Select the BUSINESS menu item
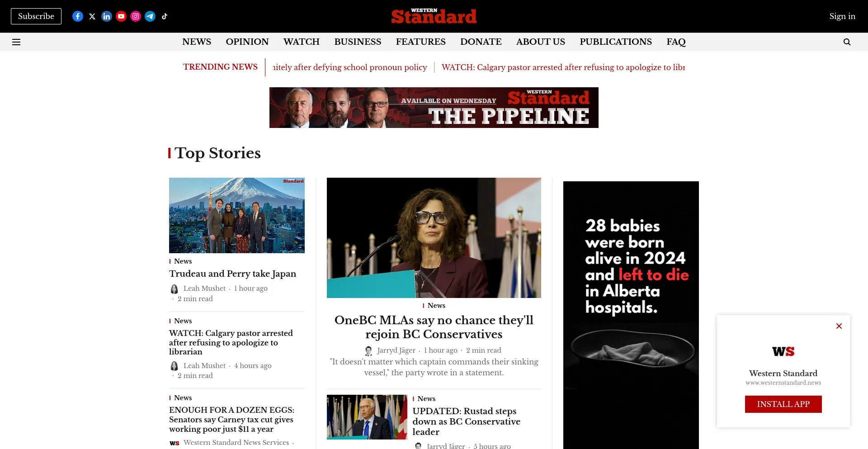Screen dimensions: 868x449 pos(358,42)
